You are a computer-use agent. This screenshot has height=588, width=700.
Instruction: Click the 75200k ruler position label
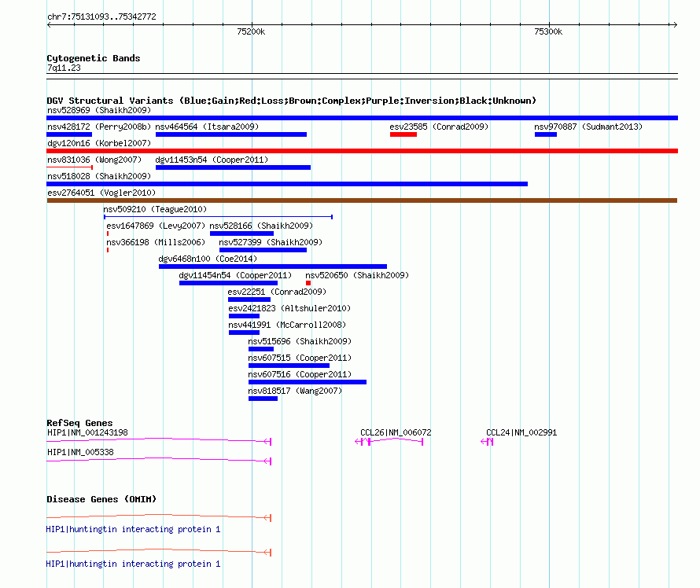click(251, 31)
